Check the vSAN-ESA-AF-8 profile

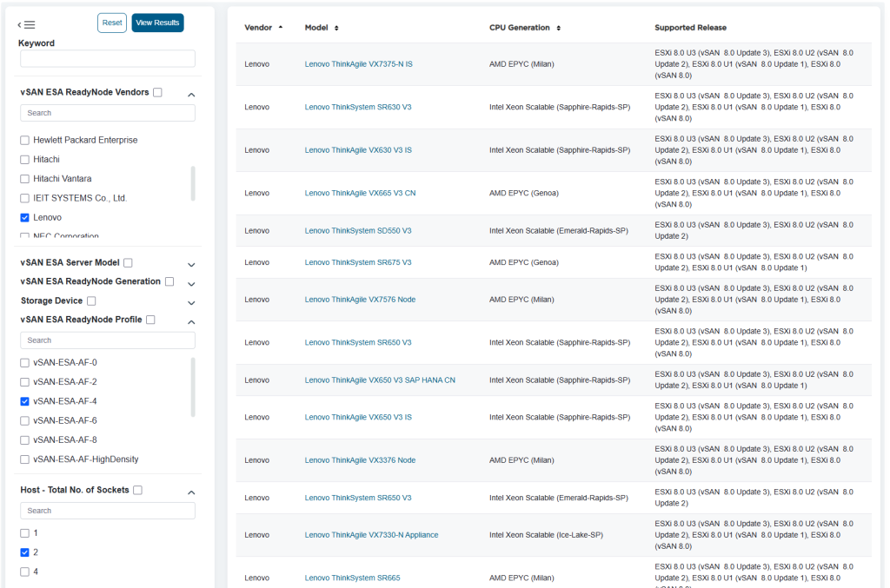24,439
